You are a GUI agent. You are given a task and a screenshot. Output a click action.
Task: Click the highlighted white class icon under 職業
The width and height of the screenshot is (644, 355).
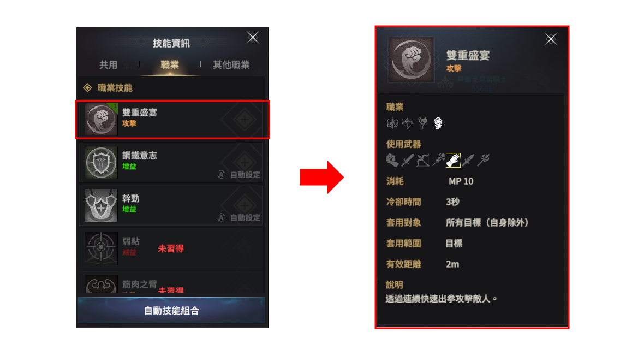[x=438, y=123]
